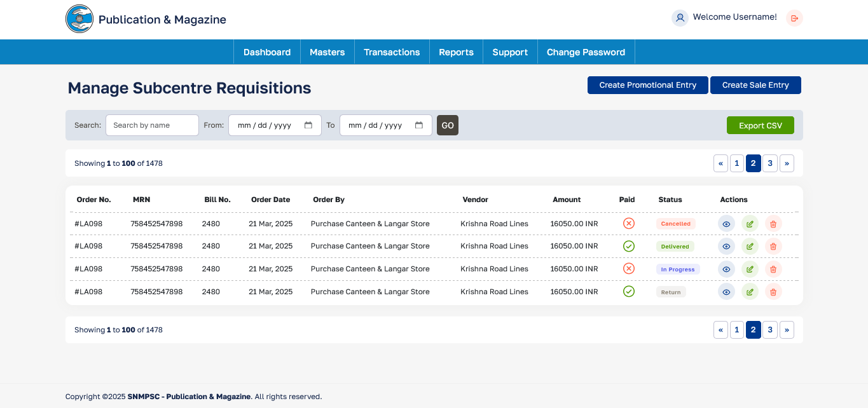Screen dimensions: 868x408
Task: View the Cancelled order row details
Action: (x=726, y=224)
